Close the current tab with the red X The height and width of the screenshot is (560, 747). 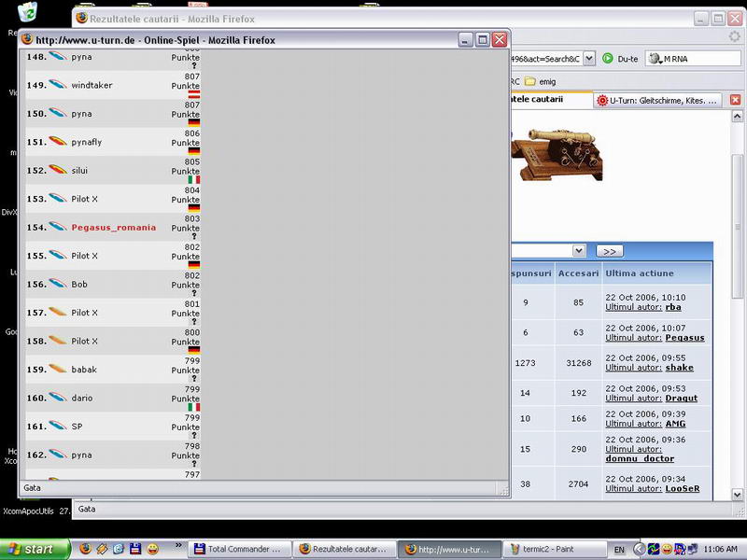[735, 100]
